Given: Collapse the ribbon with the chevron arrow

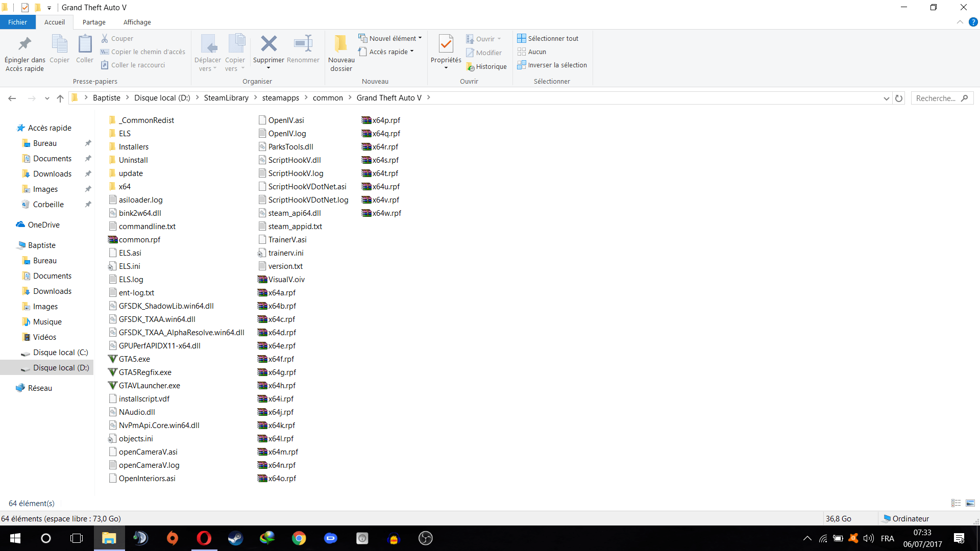Looking at the screenshot, I should tap(960, 22).
